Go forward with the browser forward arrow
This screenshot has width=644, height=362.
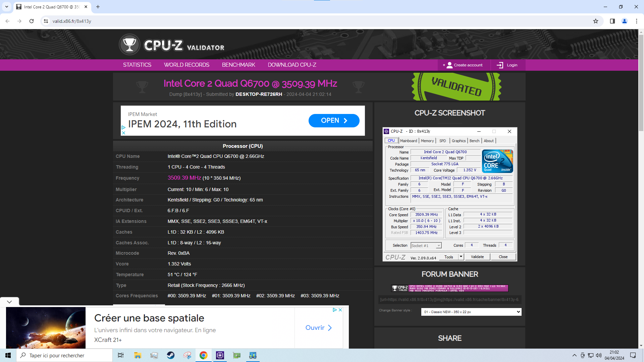click(x=19, y=21)
